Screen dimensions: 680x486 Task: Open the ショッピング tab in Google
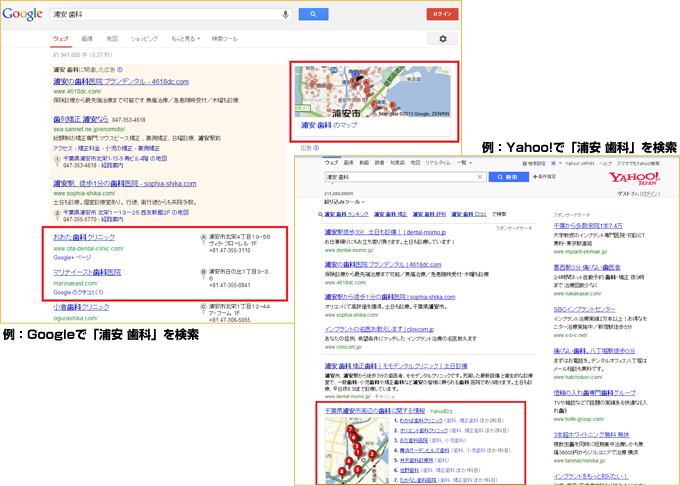click(x=144, y=39)
